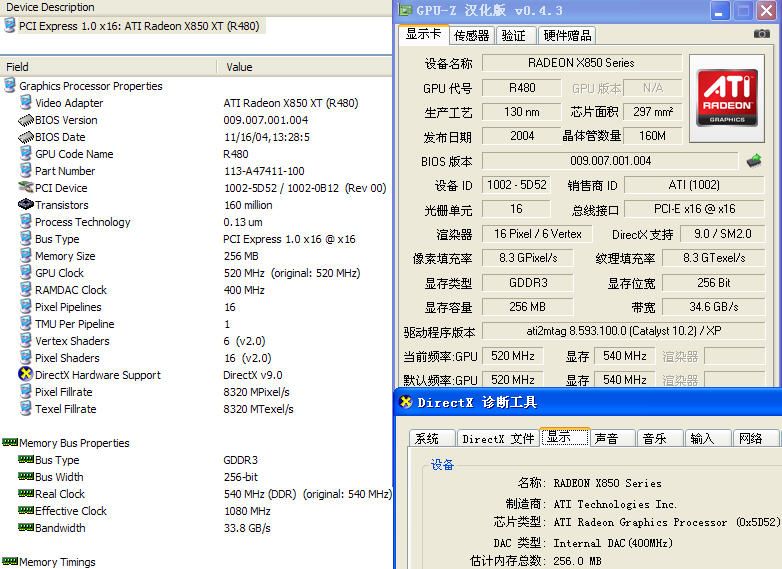
Task: Select the PCI Express device description entry
Action: pos(133,26)
